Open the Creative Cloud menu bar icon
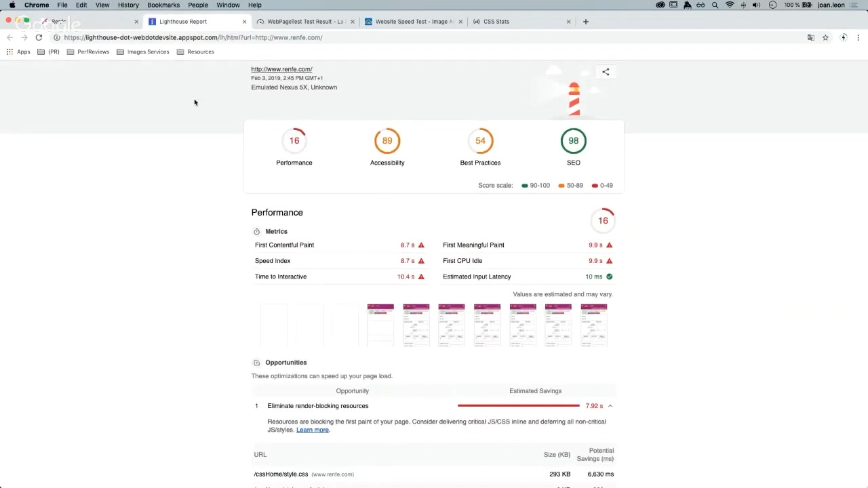The image size is (868, 488). coord(660,5)
